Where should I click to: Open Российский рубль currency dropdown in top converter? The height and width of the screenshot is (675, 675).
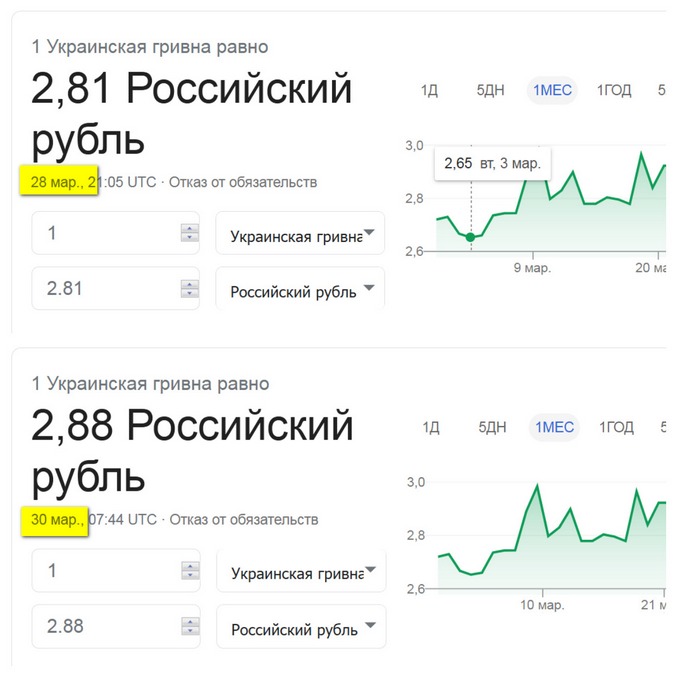pos(300,288)
